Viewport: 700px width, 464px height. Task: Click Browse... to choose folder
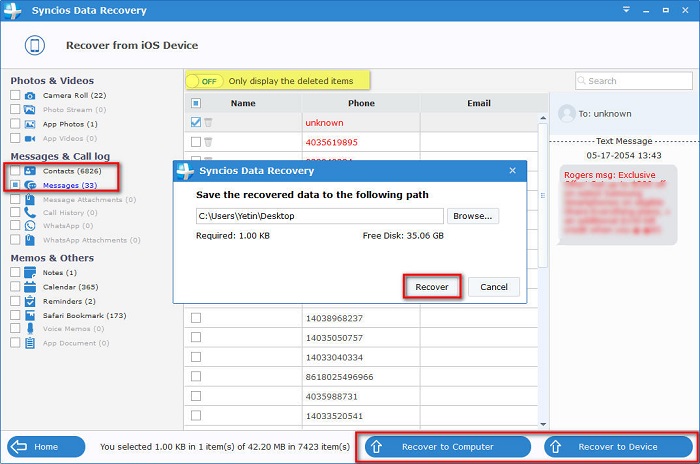pos(473,216)
